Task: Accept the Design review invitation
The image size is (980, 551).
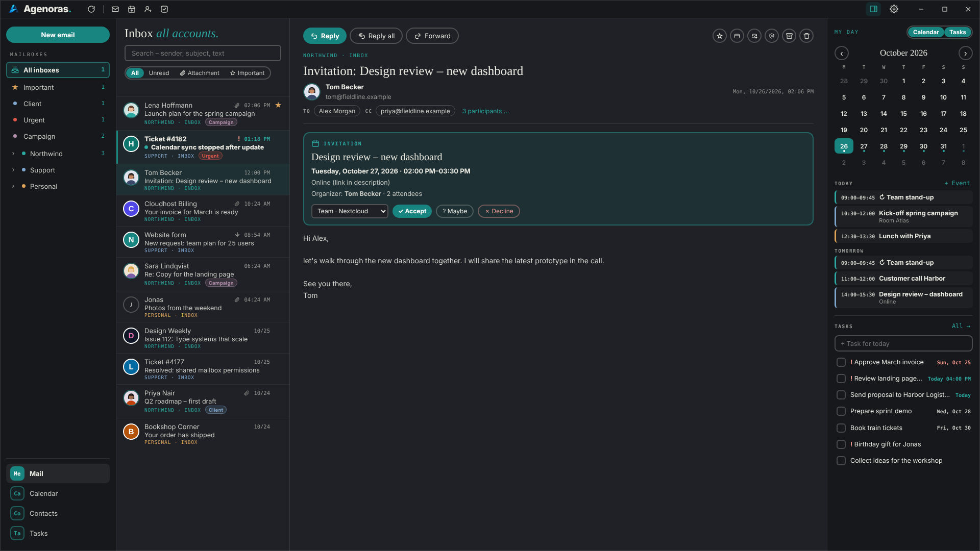Action: [x=412, y=211]
